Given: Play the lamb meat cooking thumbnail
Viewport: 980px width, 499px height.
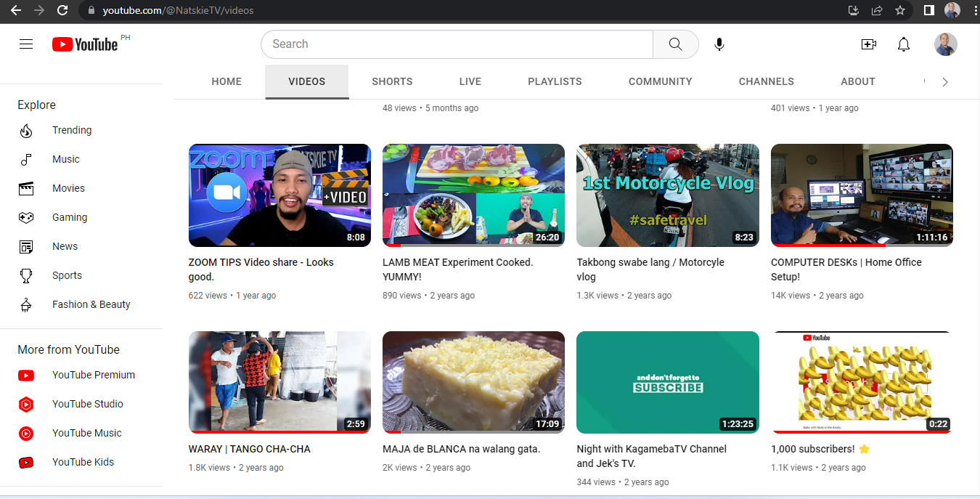Looking at the screenshot, I should tap(473, 195).
